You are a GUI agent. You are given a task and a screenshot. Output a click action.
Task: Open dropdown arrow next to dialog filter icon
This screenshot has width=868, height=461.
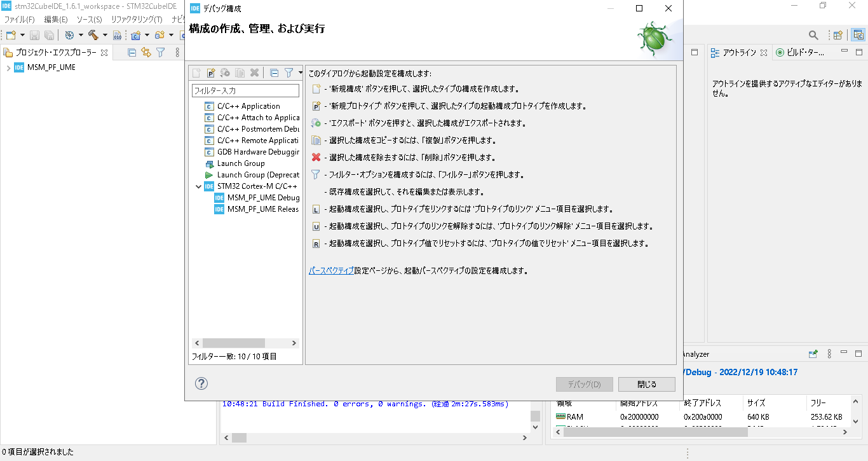(299, 72)
